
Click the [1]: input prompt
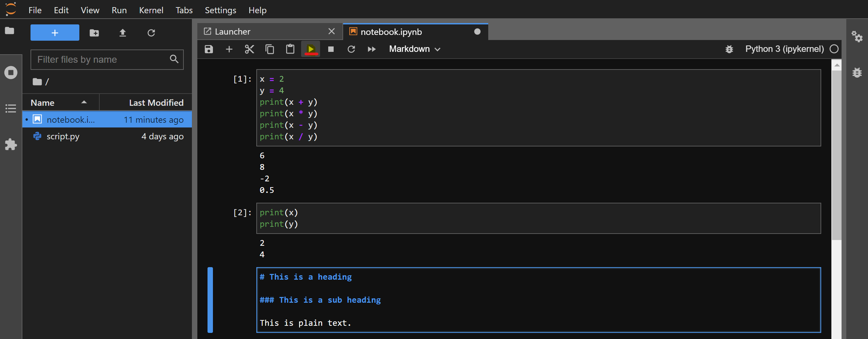(x=242, y=79)
